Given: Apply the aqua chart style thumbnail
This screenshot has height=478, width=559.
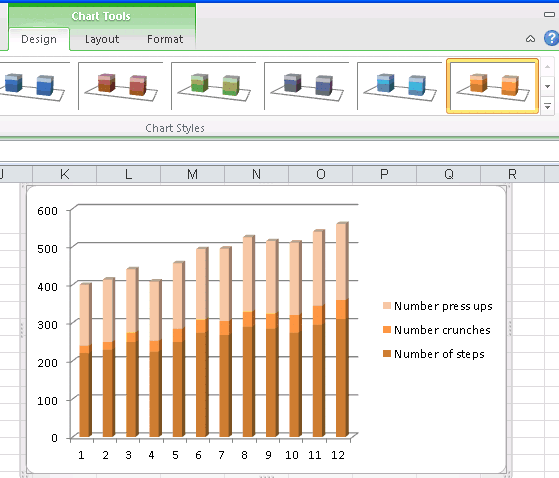Looking at the screenshot, I should coord(400,86).
